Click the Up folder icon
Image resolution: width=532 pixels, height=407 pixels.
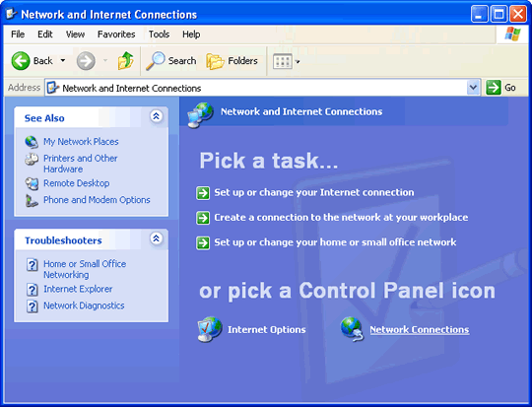(x=125, y=61)
